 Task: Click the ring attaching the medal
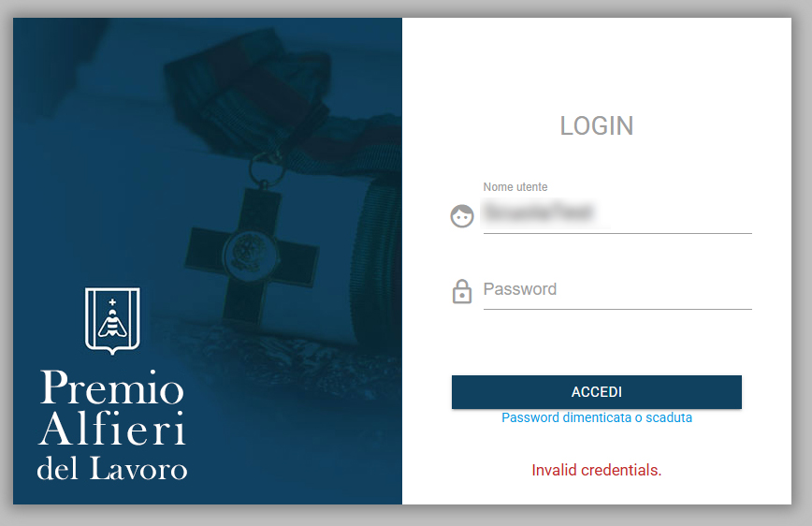pyautogui.click(x=267, y=167)
